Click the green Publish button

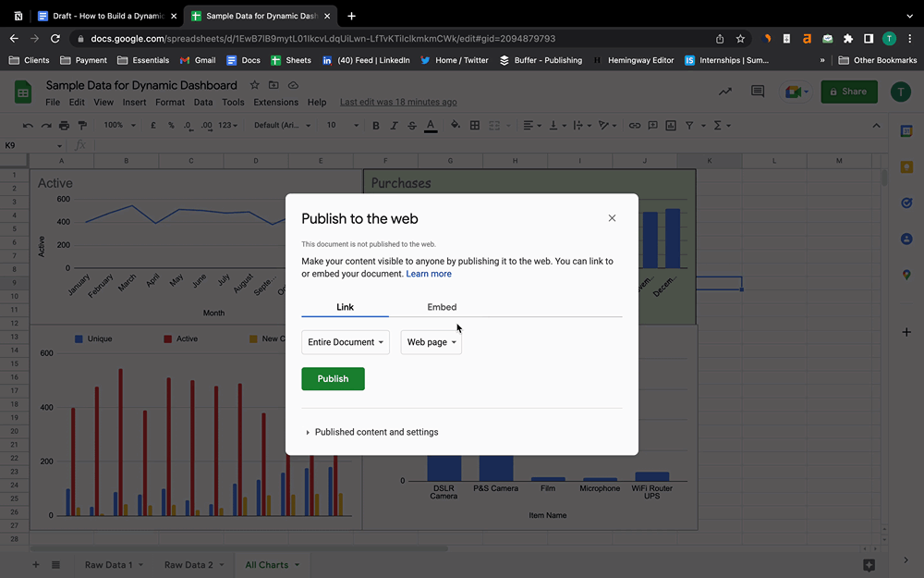(333, 378)
